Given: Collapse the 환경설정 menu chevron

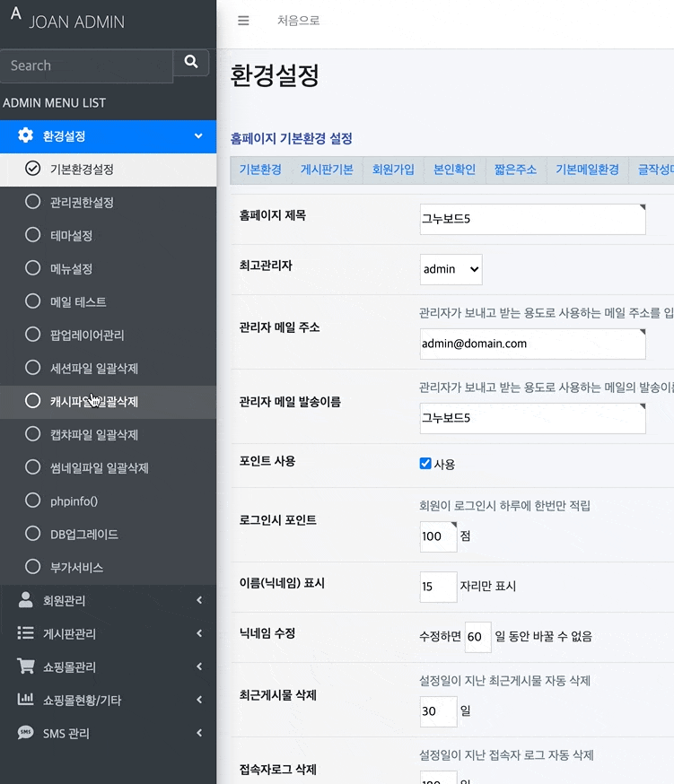Looking at the screenshot, I should [198, 136].
